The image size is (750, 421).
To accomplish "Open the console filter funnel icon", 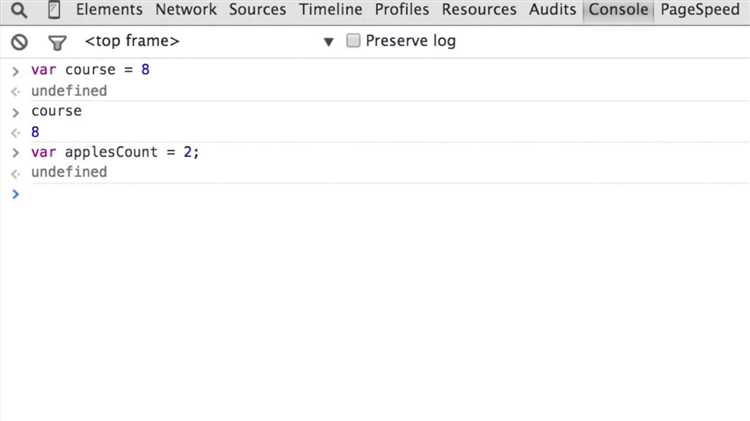I will click(x=57, y=42).
